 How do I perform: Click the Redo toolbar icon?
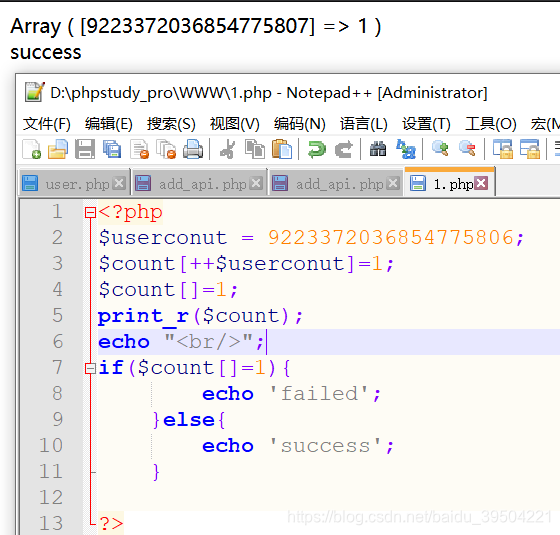[344, 149]
